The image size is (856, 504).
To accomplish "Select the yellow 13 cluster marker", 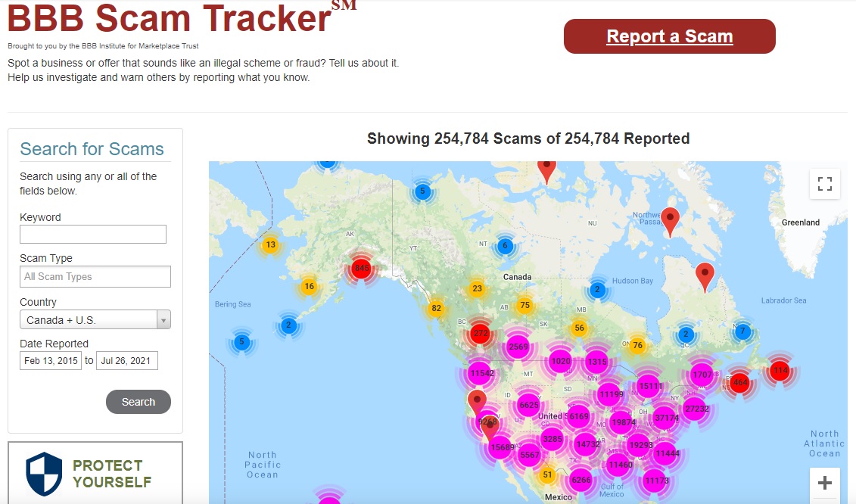I will pos(271,244).
